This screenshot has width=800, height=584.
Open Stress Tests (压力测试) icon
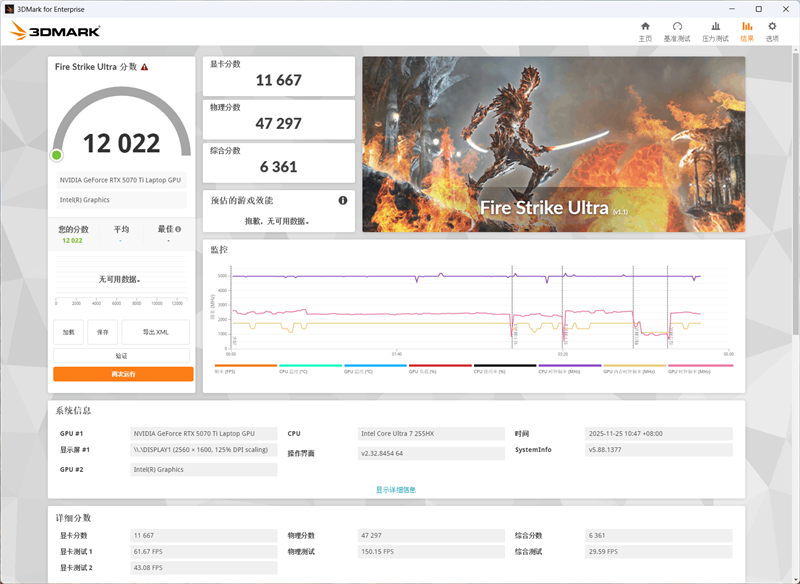tap(715, 31)
